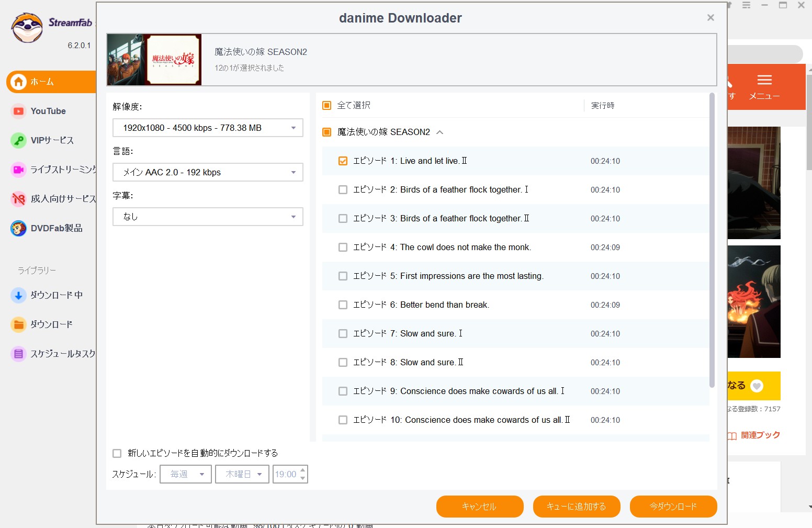The width and height of the screenshot is (812, 528).
Task: Check Episode 8 Slow and sure Ⅱ
Action: coord(343,363)
